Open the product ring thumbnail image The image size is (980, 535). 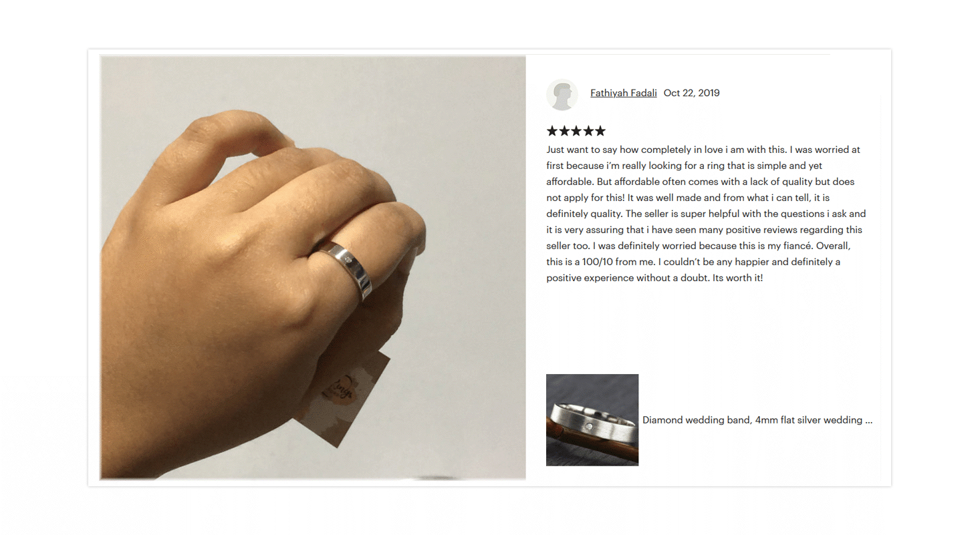click(592, 420)
